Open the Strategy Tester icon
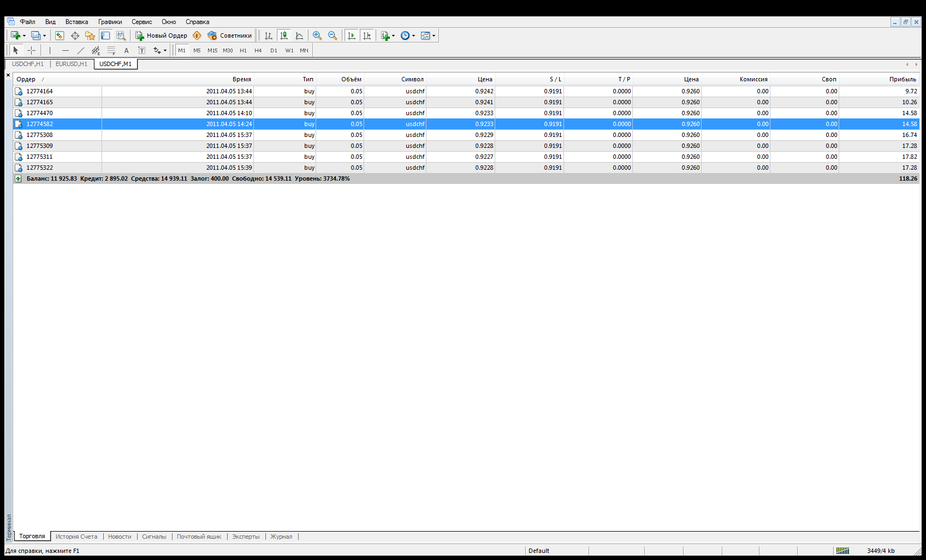The image size is (926, 560). click(x=121, y=35)
